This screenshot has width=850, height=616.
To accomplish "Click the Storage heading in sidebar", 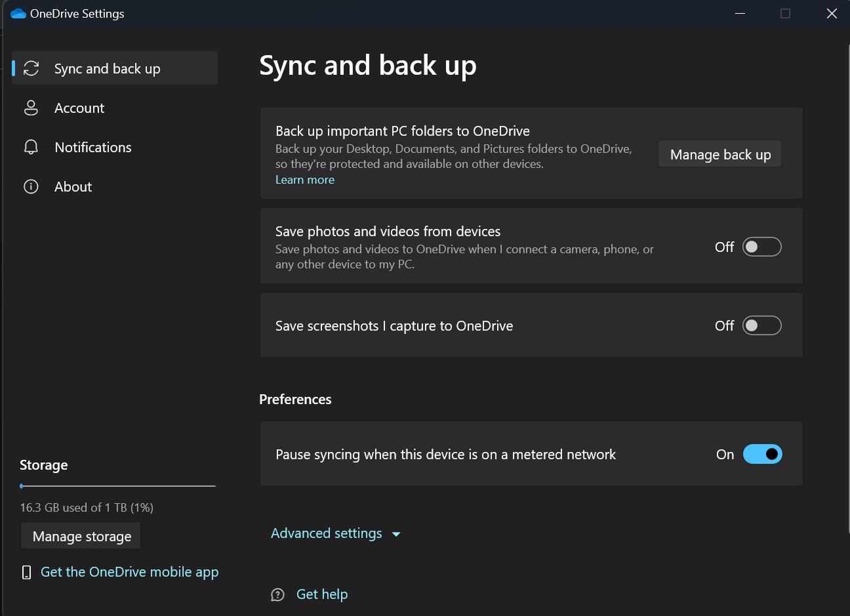I will coord(44,465).
